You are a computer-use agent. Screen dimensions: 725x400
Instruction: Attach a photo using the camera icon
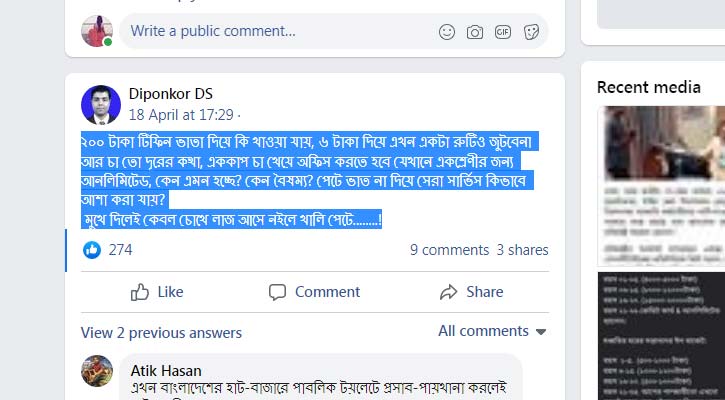pos(475,32)
